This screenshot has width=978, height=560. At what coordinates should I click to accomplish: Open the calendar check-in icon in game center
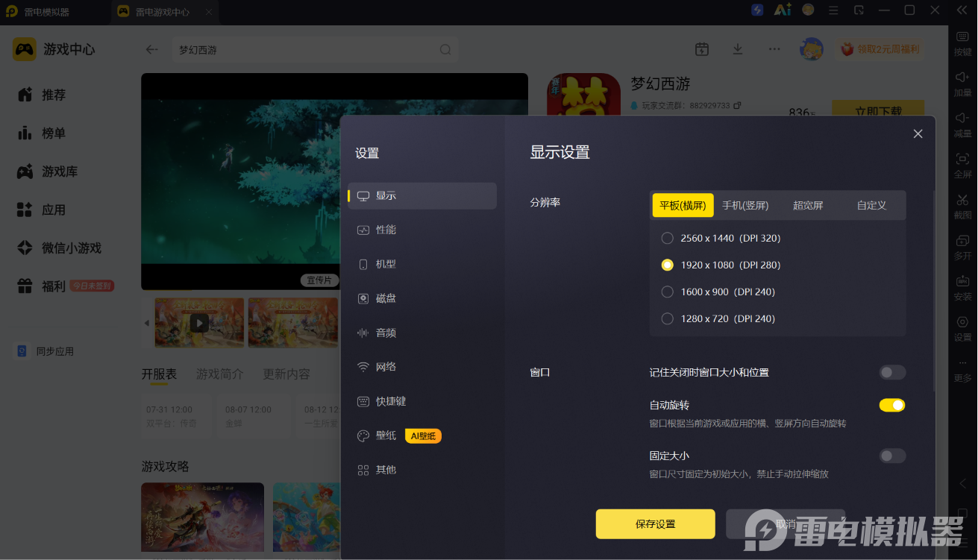click(x=702, y=49)
